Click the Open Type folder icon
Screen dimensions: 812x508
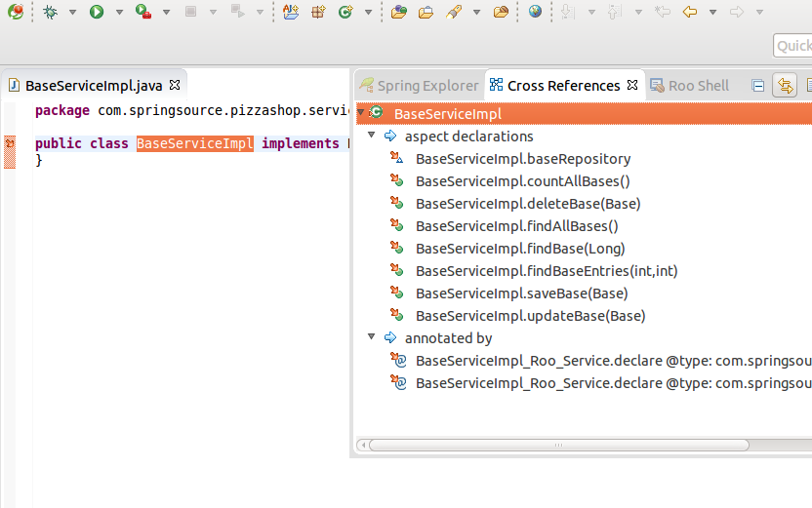point(398,12)
